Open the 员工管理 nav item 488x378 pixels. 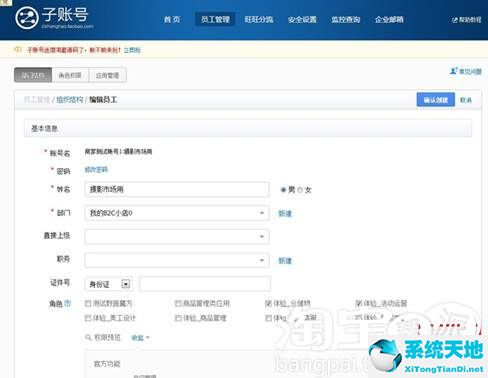[215, 19]
